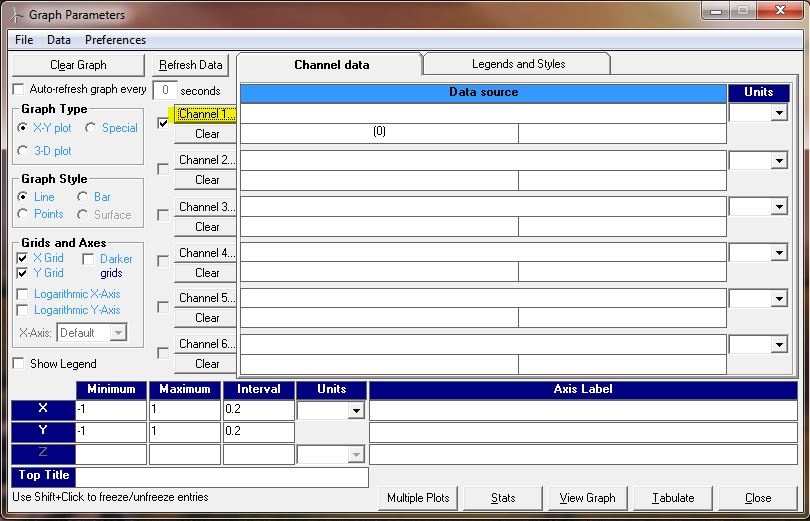Enable Darker grids checkbox

pos(88,259)
